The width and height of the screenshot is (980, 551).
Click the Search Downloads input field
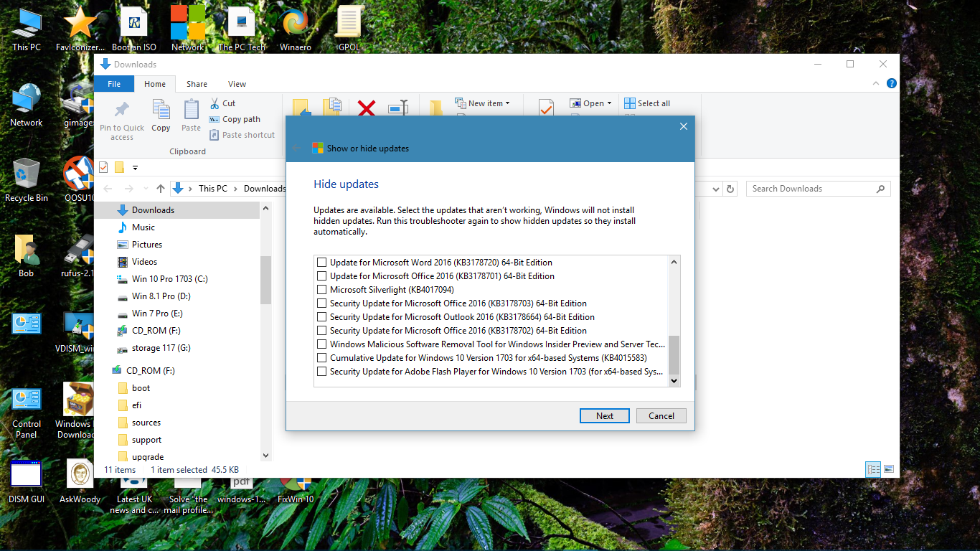tap(811, 189)
